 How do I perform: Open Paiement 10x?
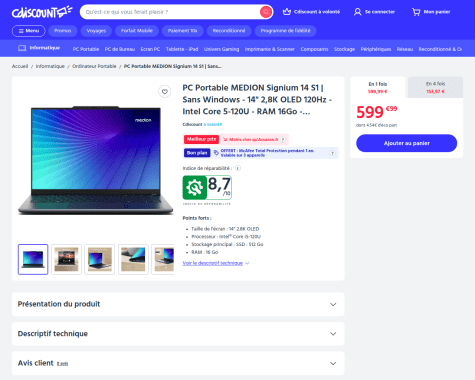(183, 31)
